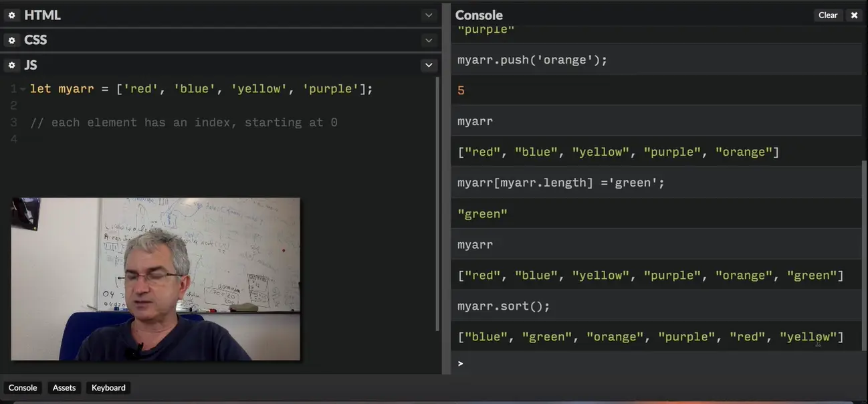The width and height of the screenshot is (868, 404).
Task: Click line number 2 in JS gutter
Action: pyautogui.click(x=13, y=106)
